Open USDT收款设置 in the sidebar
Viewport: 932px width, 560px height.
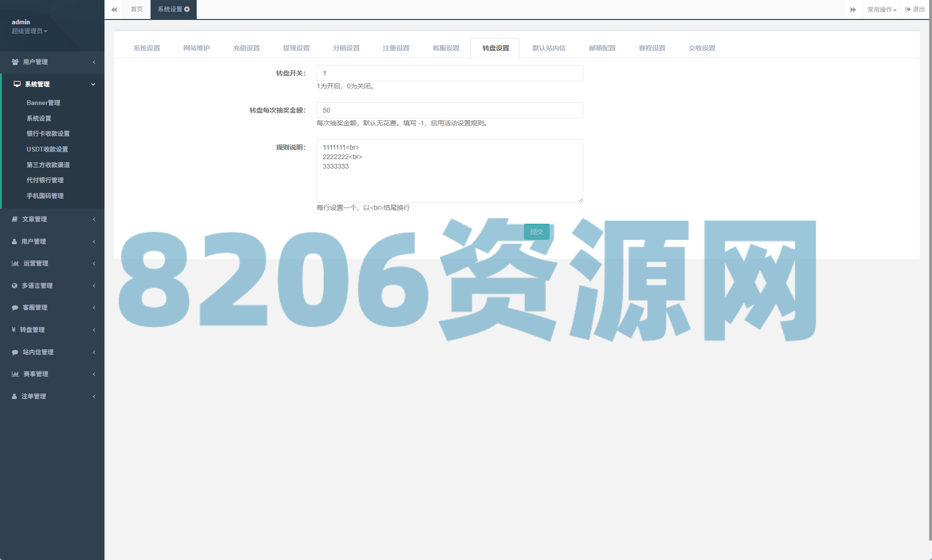tap(48, 149)
